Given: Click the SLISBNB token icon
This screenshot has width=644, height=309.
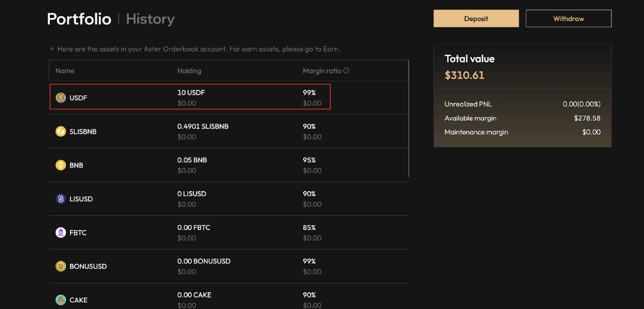Looking at the screenshot, I should (x=61, y=131).
